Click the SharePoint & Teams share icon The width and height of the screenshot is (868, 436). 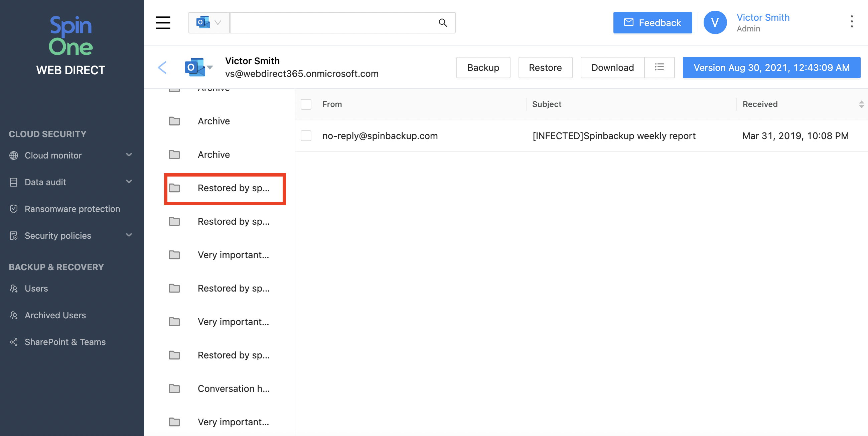click(13, 342)
